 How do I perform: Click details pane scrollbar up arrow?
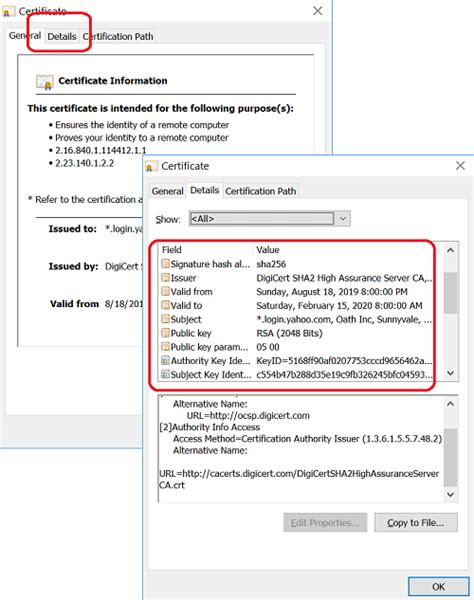click(451, 404)
